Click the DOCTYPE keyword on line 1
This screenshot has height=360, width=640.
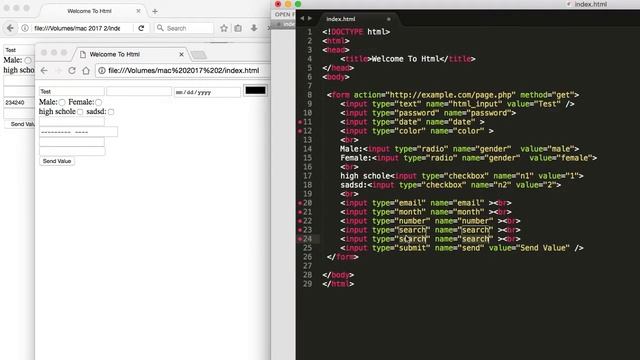347,32
